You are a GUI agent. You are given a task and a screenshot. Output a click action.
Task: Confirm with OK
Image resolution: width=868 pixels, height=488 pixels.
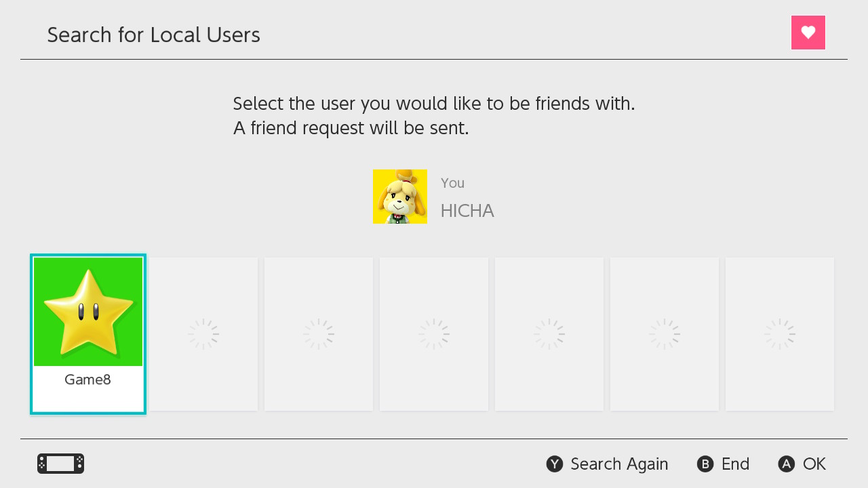pos(802,464)
